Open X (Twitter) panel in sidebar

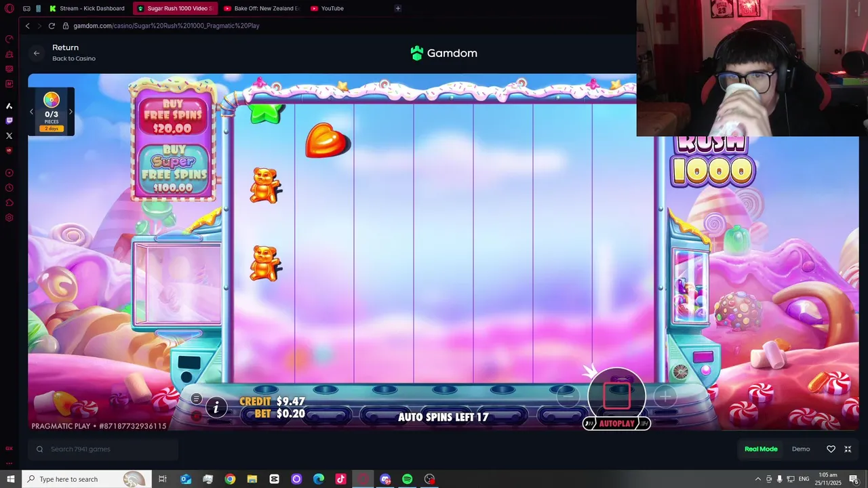point(9,136)
